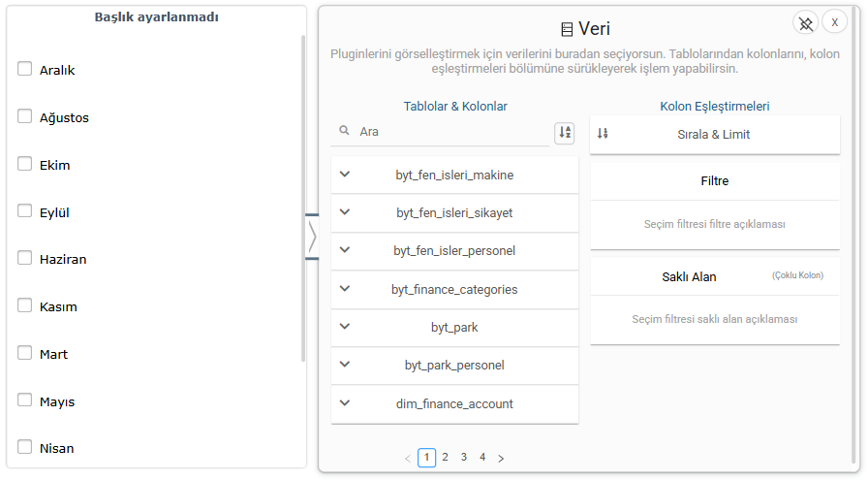Expand the dim_finance_account table
Image resolution: width=868 pixels, height=480 pixels.
click(x=345, y=402)
